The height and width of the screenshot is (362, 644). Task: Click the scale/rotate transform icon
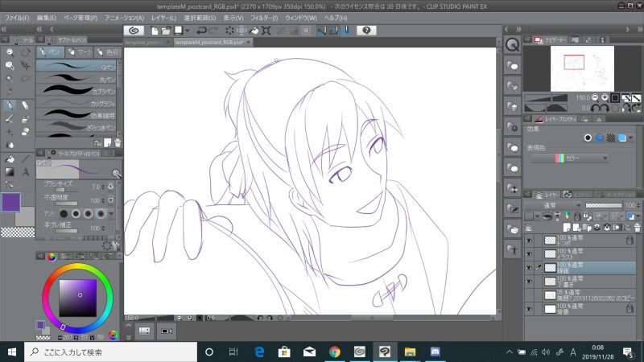click(266, 31)
